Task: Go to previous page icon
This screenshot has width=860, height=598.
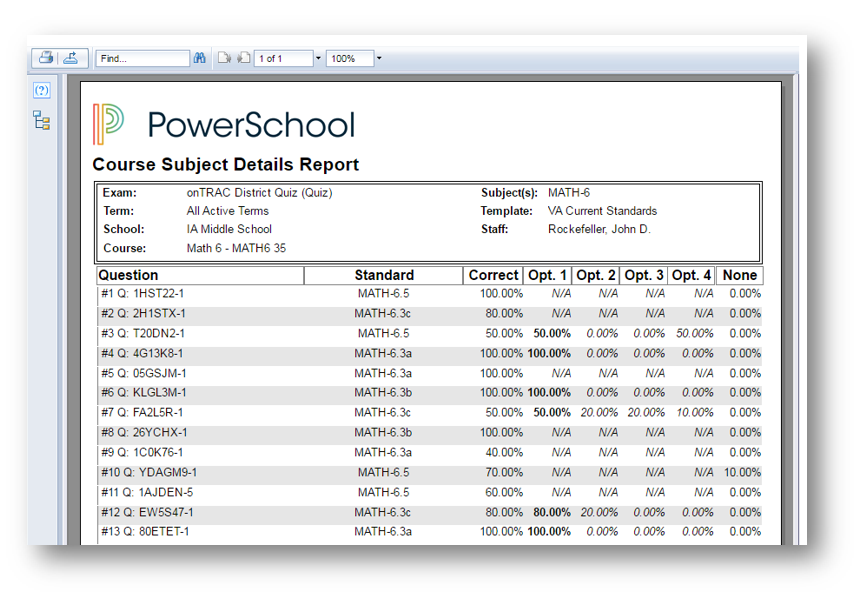Action: [244, 58]
